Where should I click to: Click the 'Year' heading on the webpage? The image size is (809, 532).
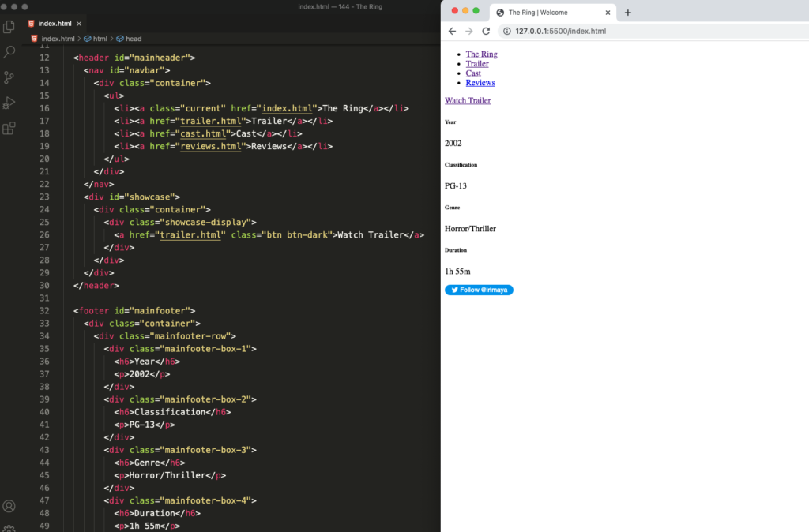click(450, 122)
